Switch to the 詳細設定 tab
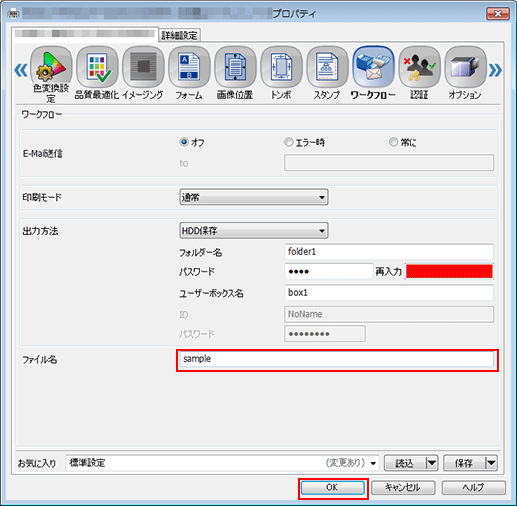 click(179, 35)
